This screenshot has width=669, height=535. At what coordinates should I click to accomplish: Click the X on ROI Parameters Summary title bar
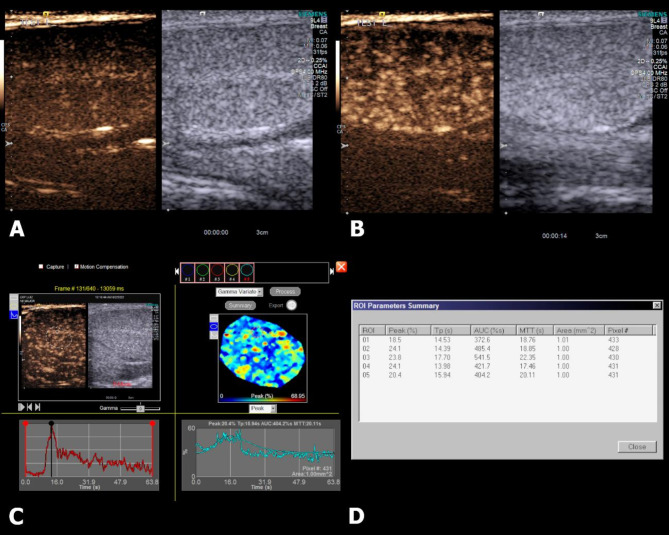pos(657,305)
